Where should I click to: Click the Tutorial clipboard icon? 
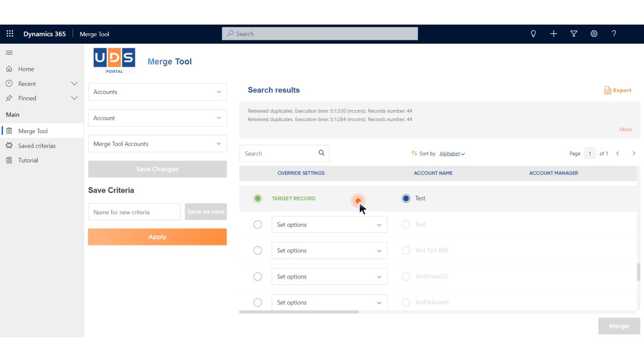coord(9,160)
